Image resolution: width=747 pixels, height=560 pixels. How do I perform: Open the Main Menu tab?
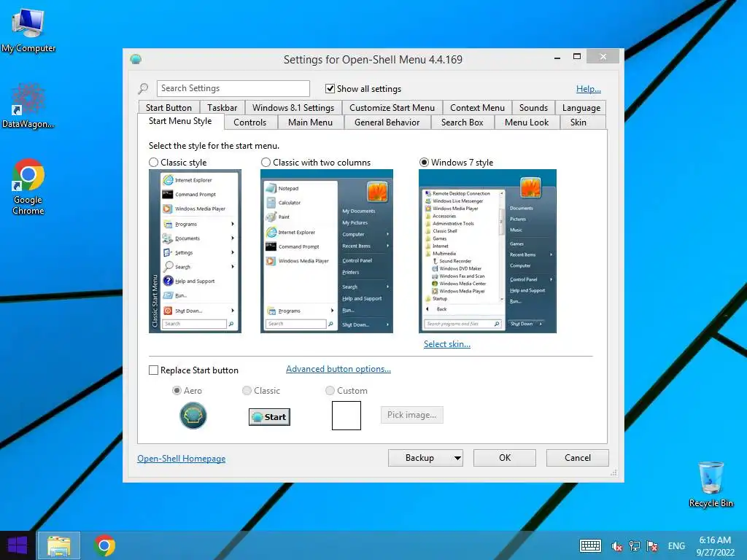click(x=310, y=122)
